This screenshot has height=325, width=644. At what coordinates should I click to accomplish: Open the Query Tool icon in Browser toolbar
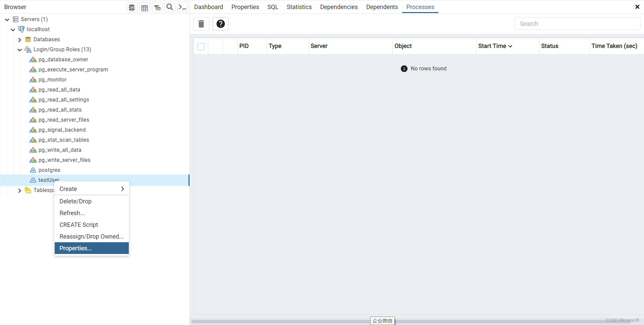click(x=132, y=7)
